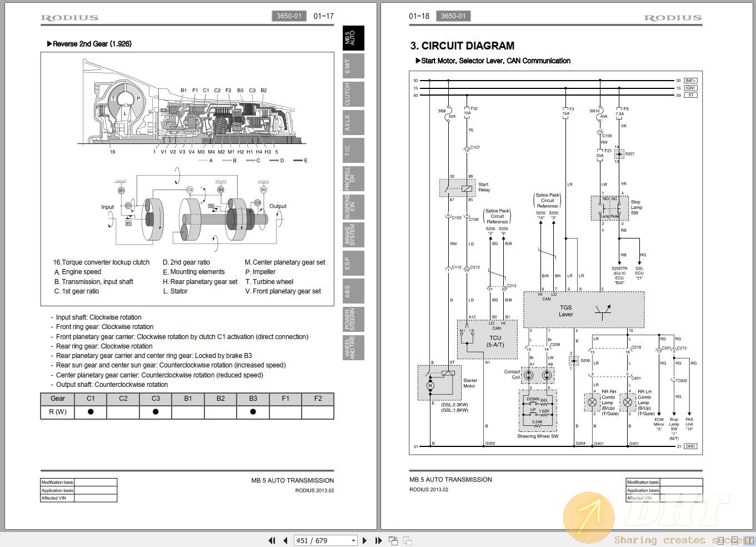Click '16.Torque converter lockup clutch' legend entry

pyautogui.click(x=101, y=262)
